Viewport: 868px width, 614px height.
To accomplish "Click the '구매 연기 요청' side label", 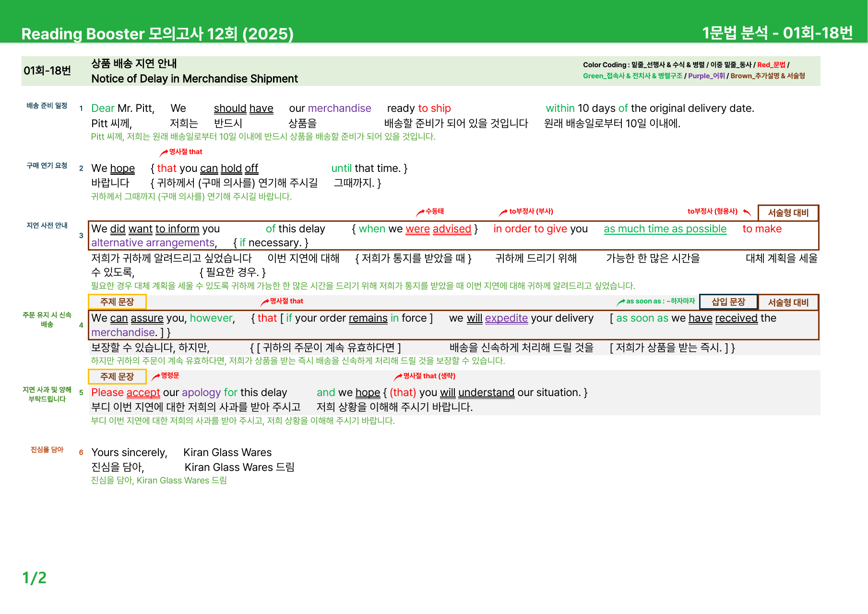I will pyautogui.click(x=47, y=166).
